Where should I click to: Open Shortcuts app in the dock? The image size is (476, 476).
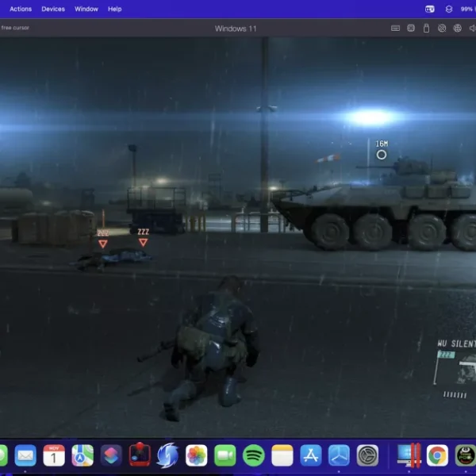pyautogui.click(x=111, y=455)
